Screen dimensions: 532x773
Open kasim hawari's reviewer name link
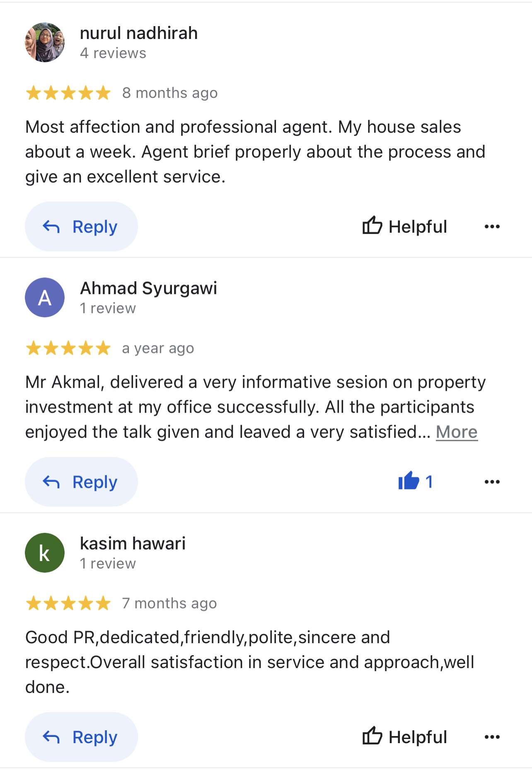133,543
